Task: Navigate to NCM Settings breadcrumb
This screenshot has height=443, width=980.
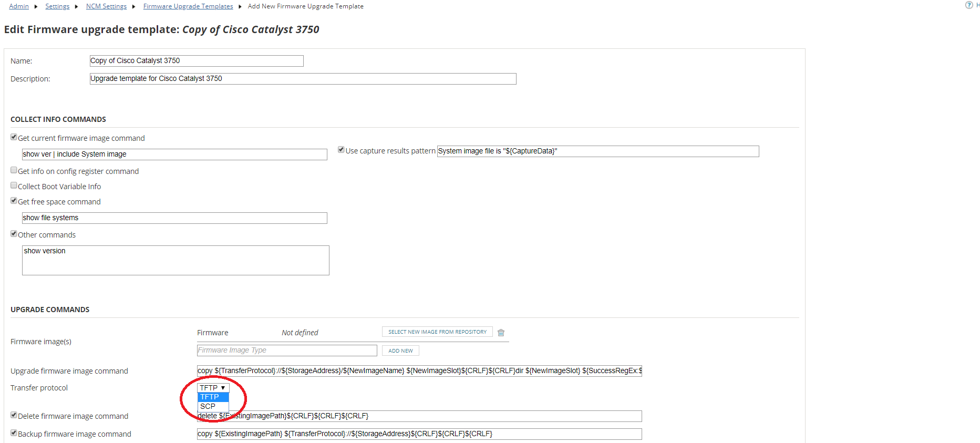Action: [x=106, y=6]
